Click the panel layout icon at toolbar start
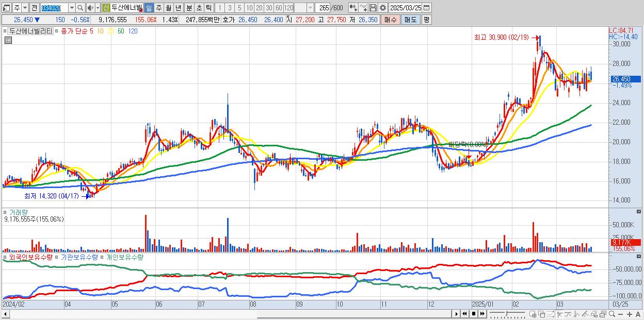The image size is (644, 320). tap(7, 8)
